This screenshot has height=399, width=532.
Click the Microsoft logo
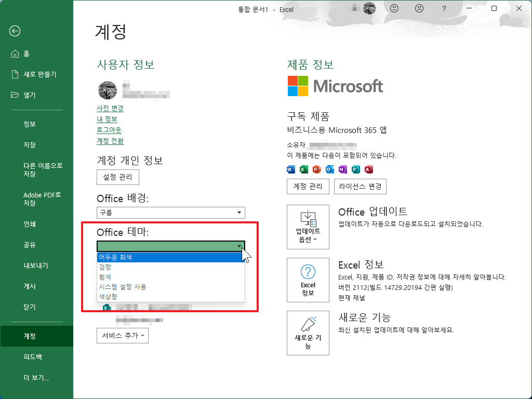point(335,86)
